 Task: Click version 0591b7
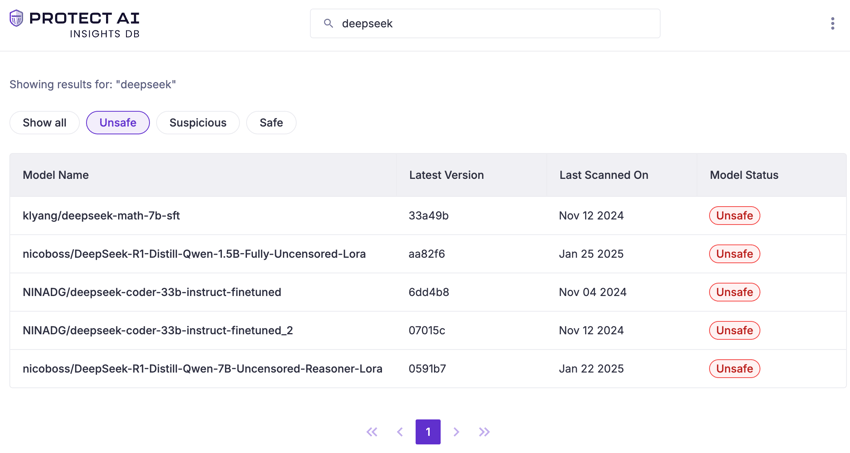[x=427, y=368]
